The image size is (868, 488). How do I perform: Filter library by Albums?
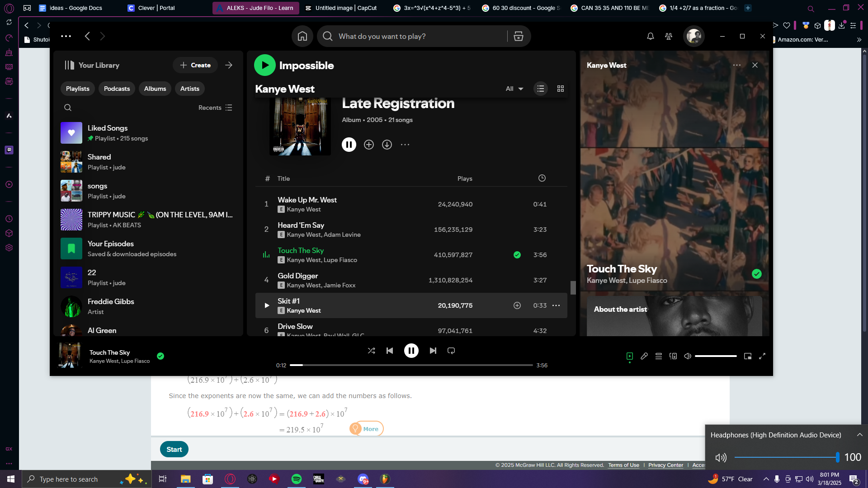pos(155,89)
